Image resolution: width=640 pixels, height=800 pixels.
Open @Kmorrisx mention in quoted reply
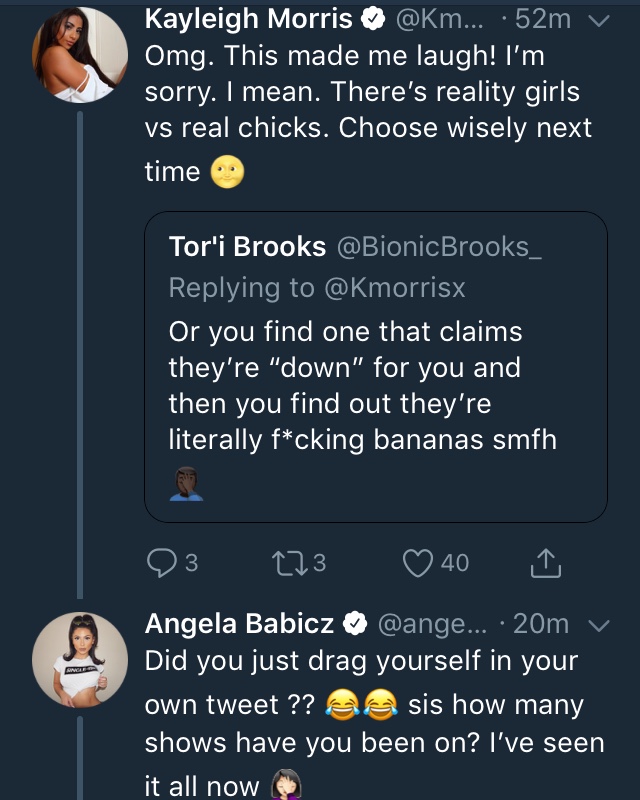coord(395,288)
